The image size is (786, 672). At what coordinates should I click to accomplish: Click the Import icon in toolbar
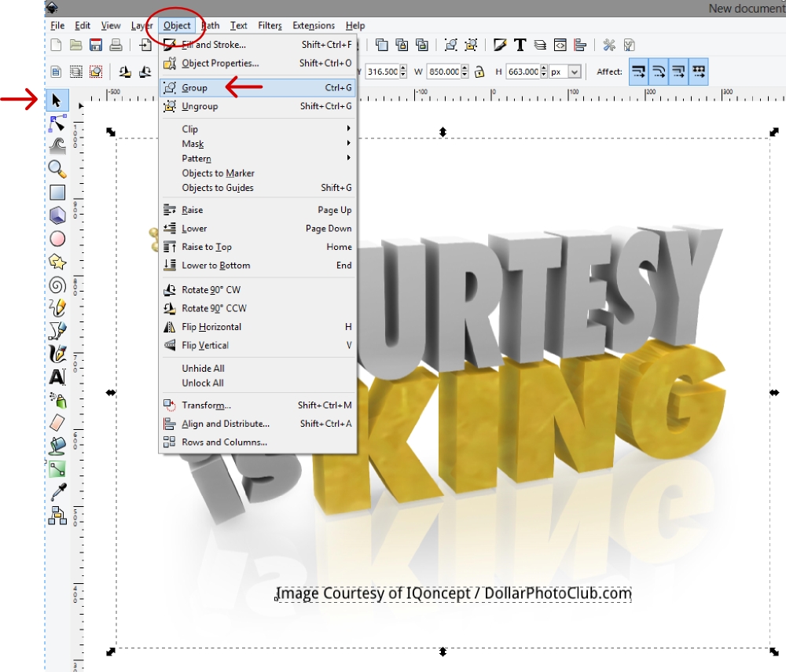coord(145,45)
